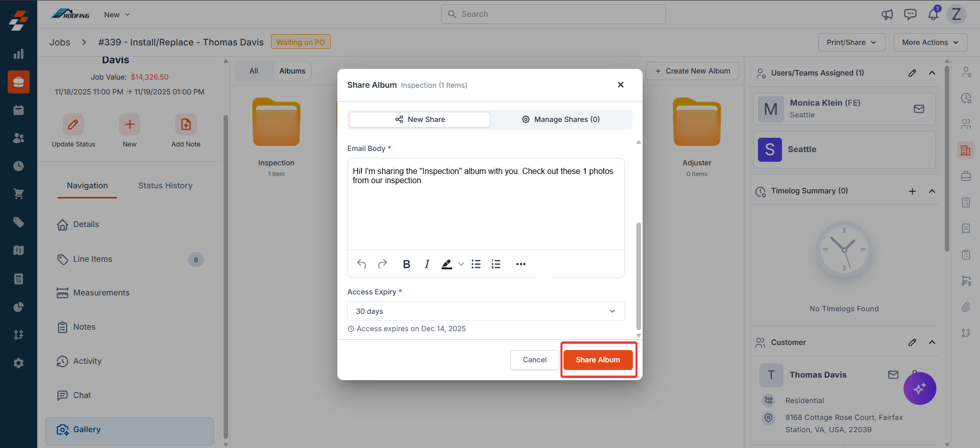
Task: Redo the edit in email editor
Action: click(x=382, y=264)
